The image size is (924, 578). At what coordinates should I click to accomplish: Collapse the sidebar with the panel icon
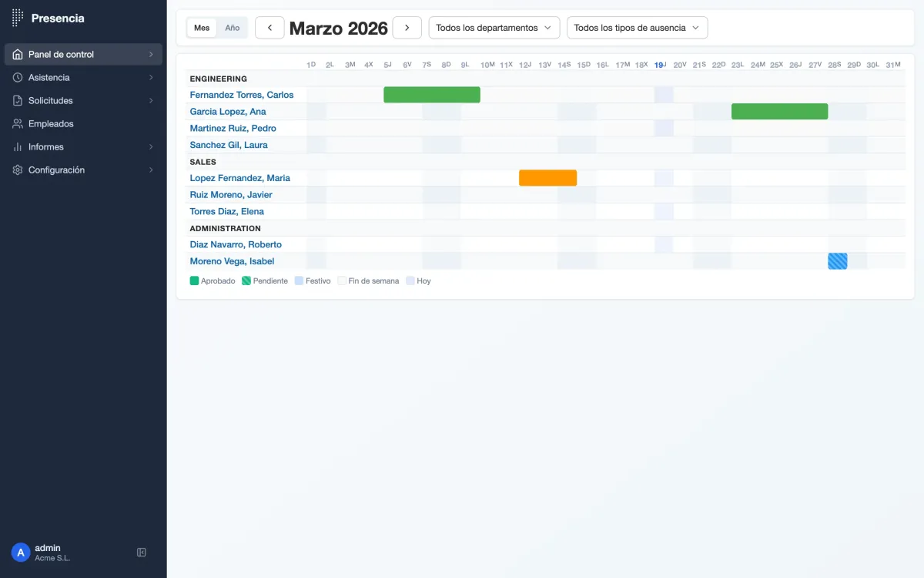(142, 553)
